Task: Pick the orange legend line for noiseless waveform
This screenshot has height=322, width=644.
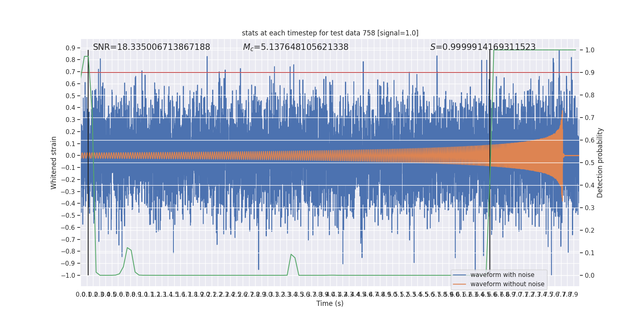Action: 460,284
